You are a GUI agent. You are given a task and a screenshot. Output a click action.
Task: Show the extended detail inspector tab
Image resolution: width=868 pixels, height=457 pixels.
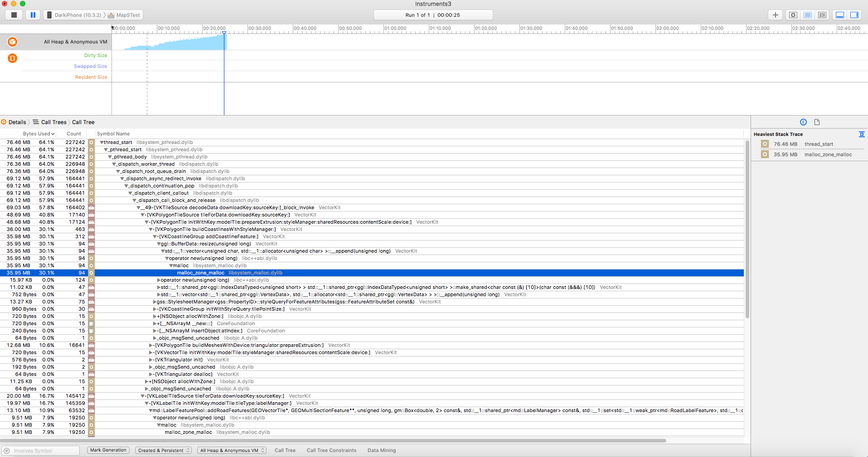[x=803, y=122]
